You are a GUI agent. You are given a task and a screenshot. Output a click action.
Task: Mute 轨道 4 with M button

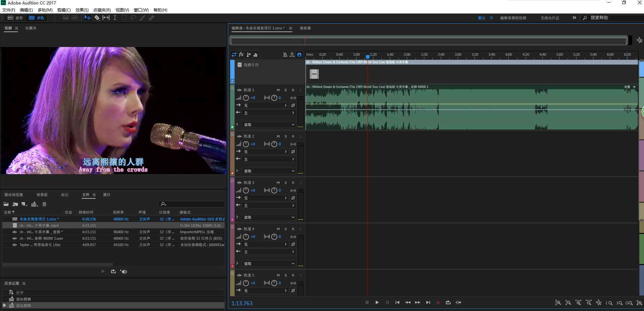coord(278,229)
